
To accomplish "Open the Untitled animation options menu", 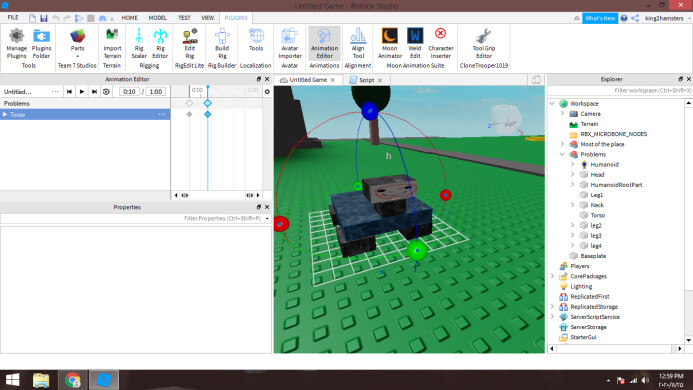I will (55, 92).
